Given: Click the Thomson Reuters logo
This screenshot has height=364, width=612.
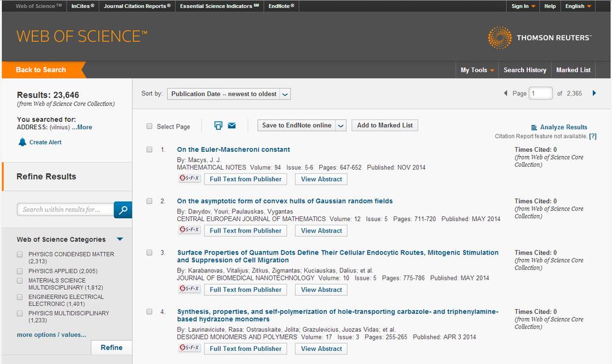Looking at the screenshot, I should click(x=540, y=38).
